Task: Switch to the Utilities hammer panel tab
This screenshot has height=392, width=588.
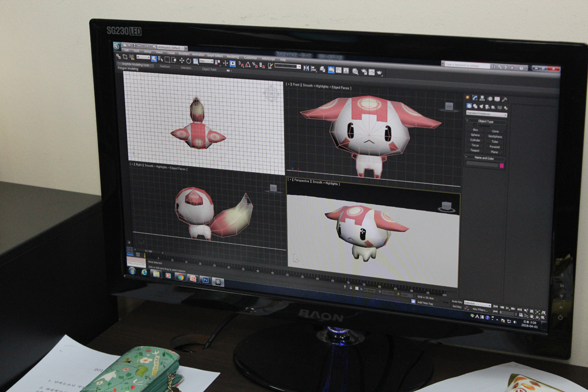Action: [x=505, y=99]
